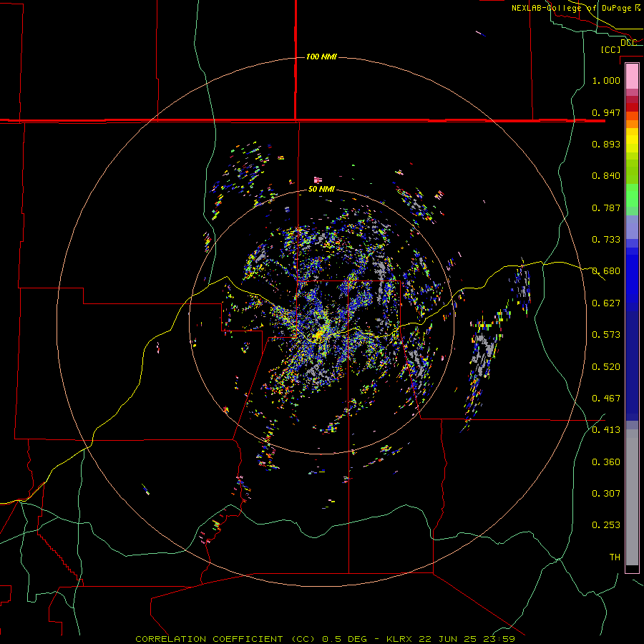Click the Correlation Coefficient caption at bottom
Viewport: 644px width, 644px height.
[x=225, y=639]
